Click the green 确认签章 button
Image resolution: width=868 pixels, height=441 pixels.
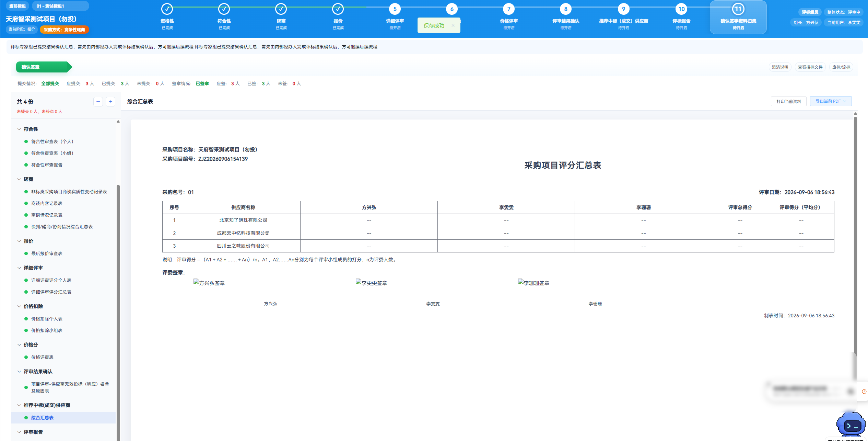click(x=44, y=67)
